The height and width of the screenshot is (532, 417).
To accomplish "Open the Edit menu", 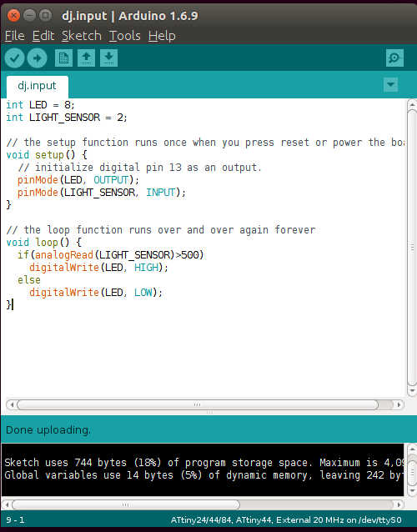I will click(43, 36).
